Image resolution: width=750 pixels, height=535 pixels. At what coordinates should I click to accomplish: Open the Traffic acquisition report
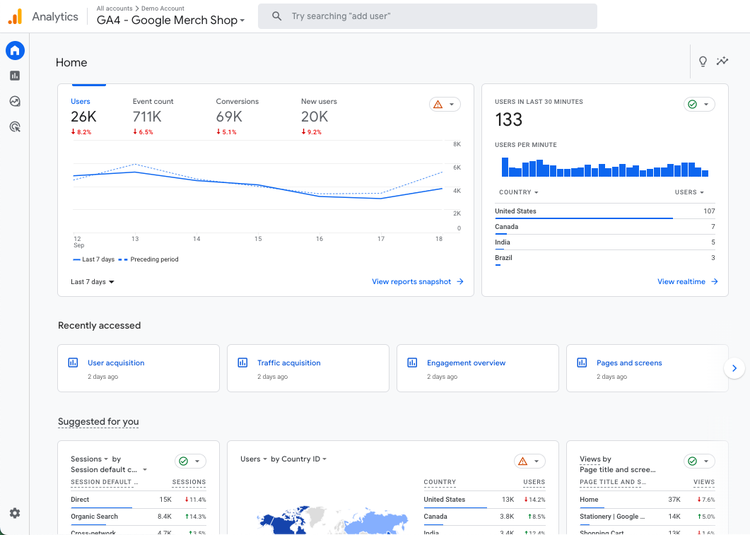click(x=289, y=363)
